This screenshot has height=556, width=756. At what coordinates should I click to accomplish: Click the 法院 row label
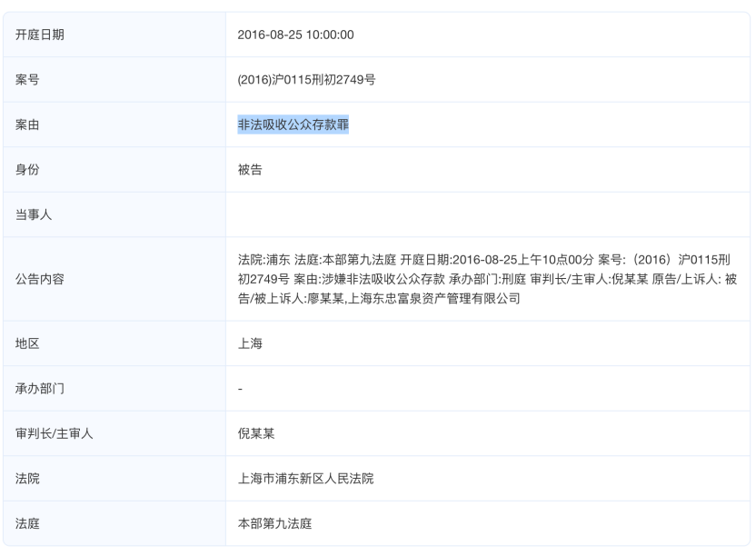28,479
